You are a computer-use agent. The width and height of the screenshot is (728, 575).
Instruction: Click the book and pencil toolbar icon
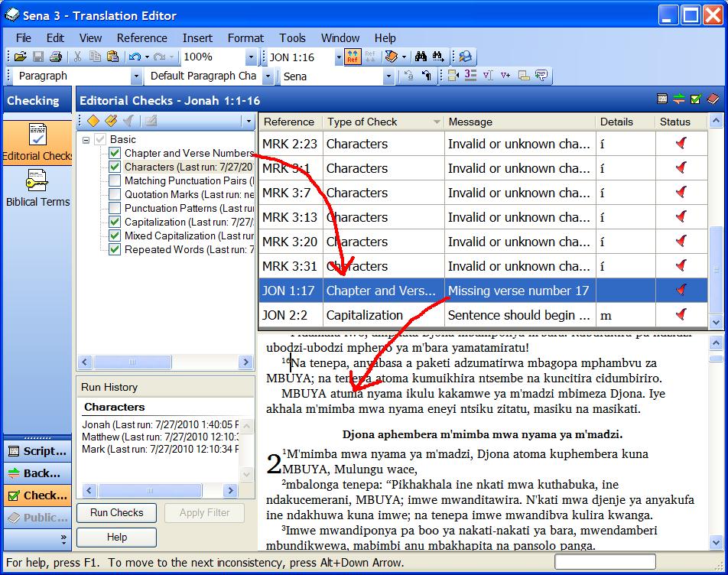click(x=392, y=57)
